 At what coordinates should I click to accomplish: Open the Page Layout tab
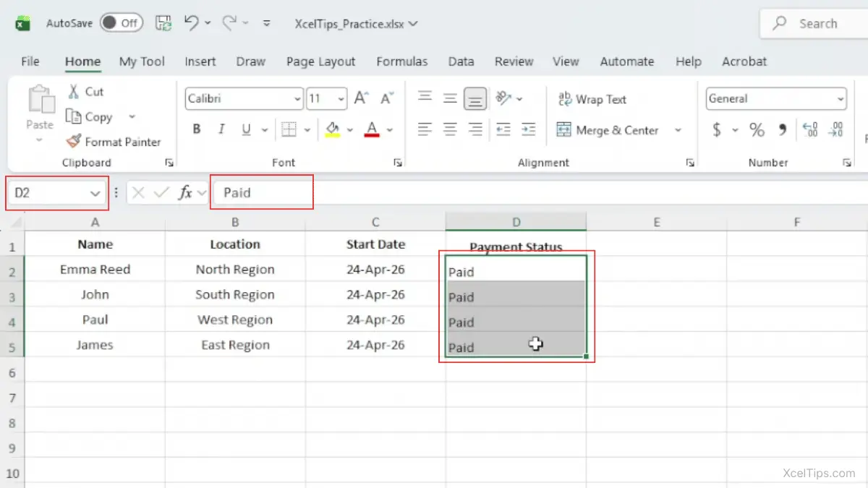coord(320,61)
